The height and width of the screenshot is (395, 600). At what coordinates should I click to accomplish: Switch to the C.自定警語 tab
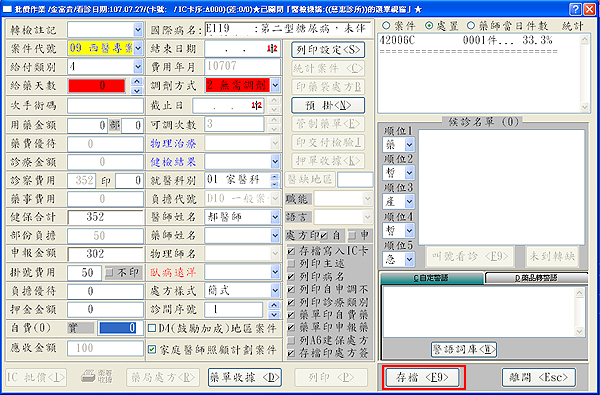pos(432,278)
